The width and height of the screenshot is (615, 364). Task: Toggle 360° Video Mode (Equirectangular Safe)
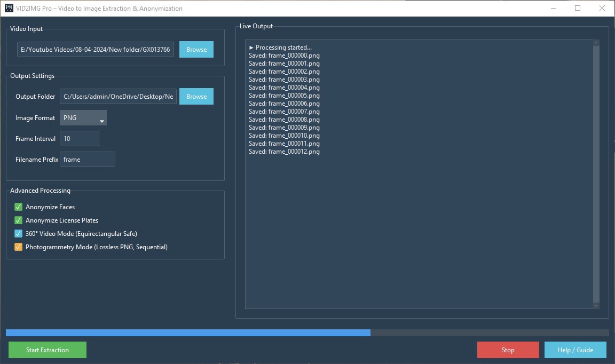18,233
